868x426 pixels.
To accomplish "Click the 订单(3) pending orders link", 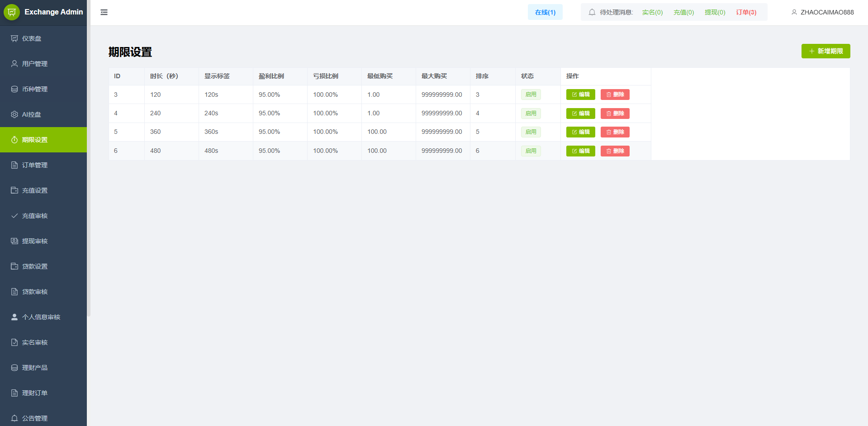I will pyautogui.click(x=746, y=12).
